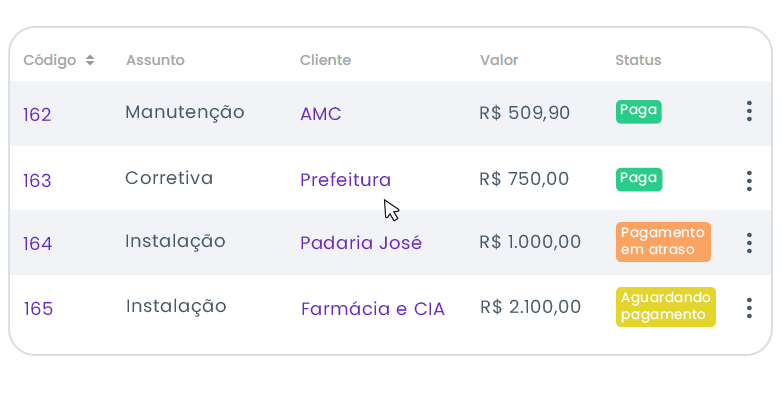Click the Pagamento em atraso badge
This screenshot has height=420, width=782.
tap(663, 241)
